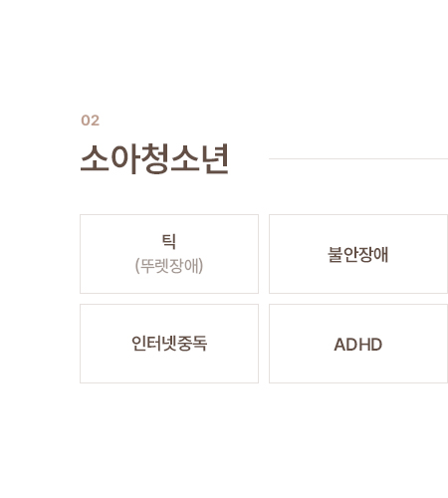Viewport: 448px width, 498px height.
Task: View ADHD treatment information
Action: tap(358, 344)
